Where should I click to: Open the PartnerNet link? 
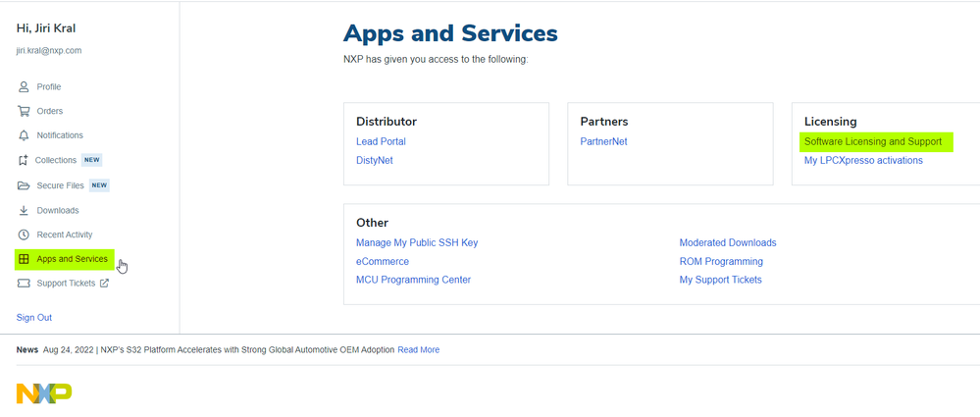pyautogui.click(x=603, y=142)
